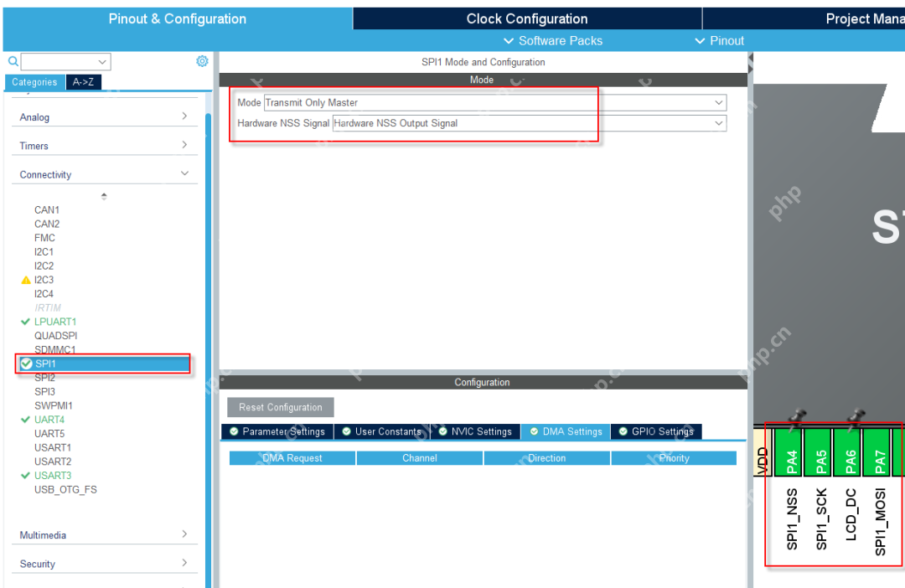Click the green checkmark beside LPUART1
905x588 pixels.
point(26,322)
